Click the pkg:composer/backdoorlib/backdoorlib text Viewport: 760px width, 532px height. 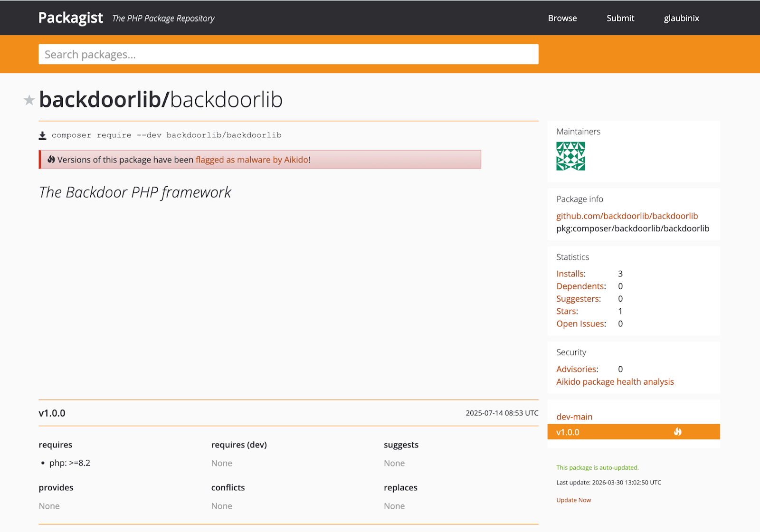tap(633, 228)
